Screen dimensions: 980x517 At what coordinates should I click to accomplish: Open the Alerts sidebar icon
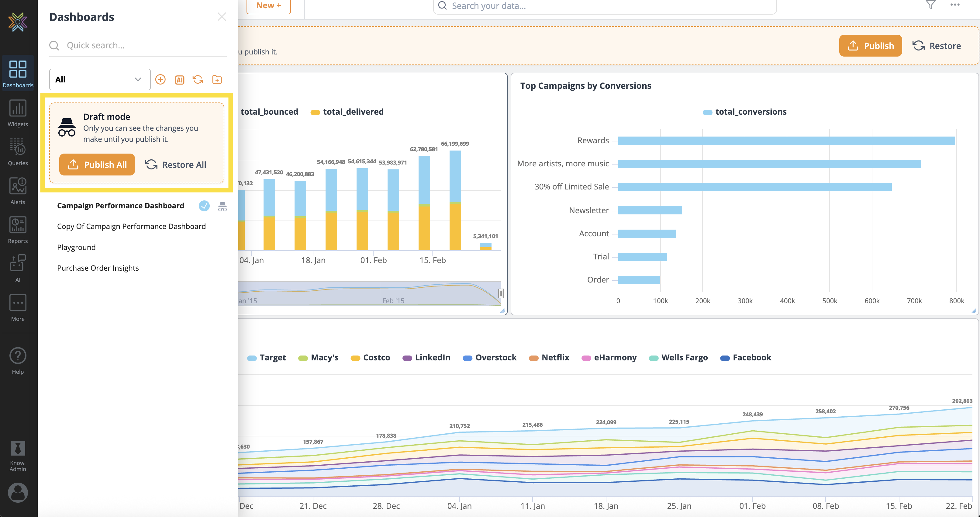(18, 191)
